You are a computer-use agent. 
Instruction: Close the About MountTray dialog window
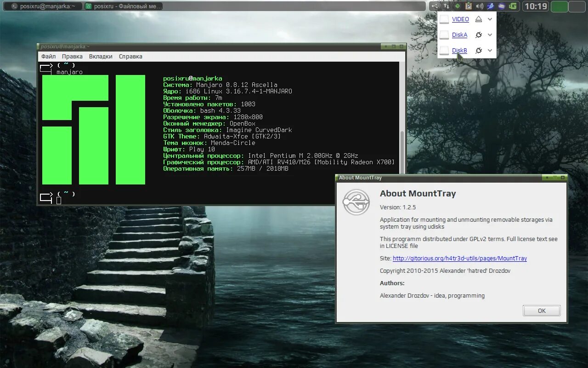point(563,178)
